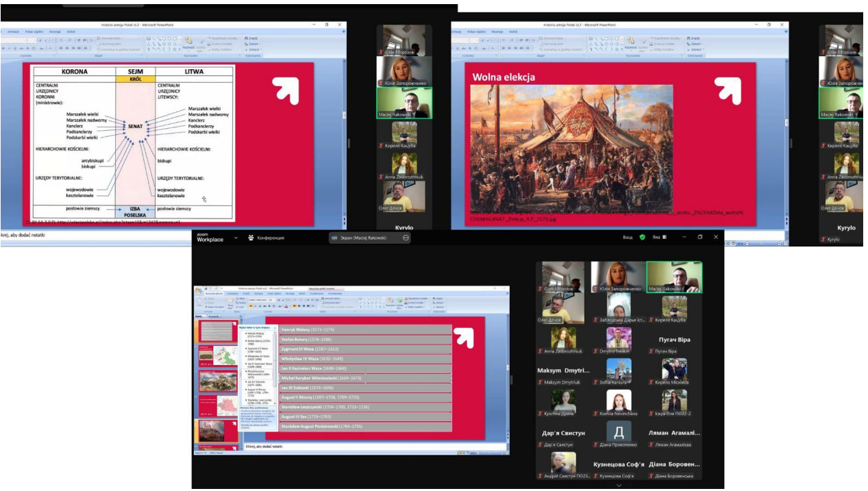Open the Вид layout menu

658,237
